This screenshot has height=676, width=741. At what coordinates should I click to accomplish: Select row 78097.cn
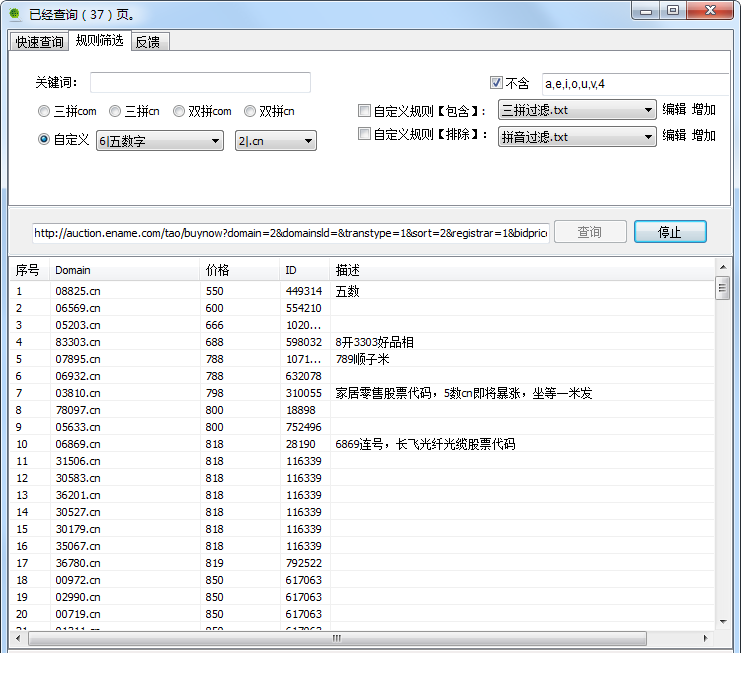[x=362, y=410]
